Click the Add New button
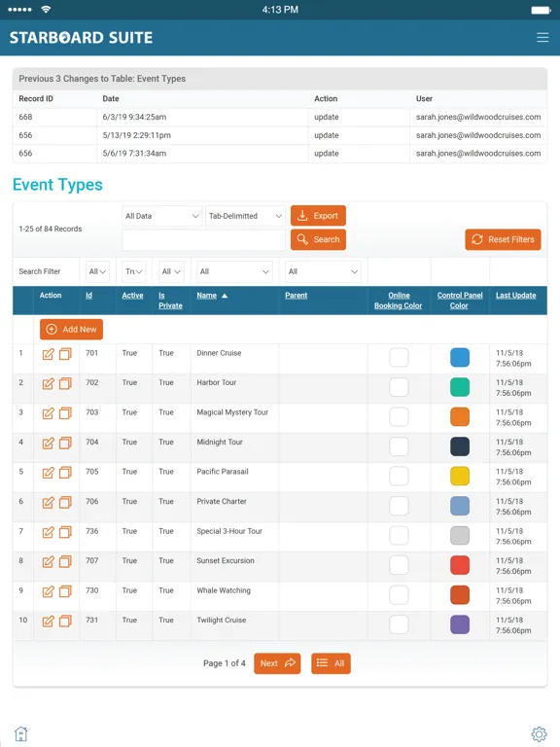 pos(71,329)
